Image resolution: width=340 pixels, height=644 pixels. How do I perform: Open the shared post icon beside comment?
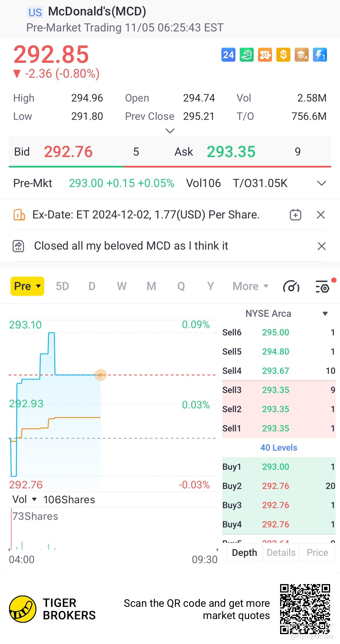point(18,246)
